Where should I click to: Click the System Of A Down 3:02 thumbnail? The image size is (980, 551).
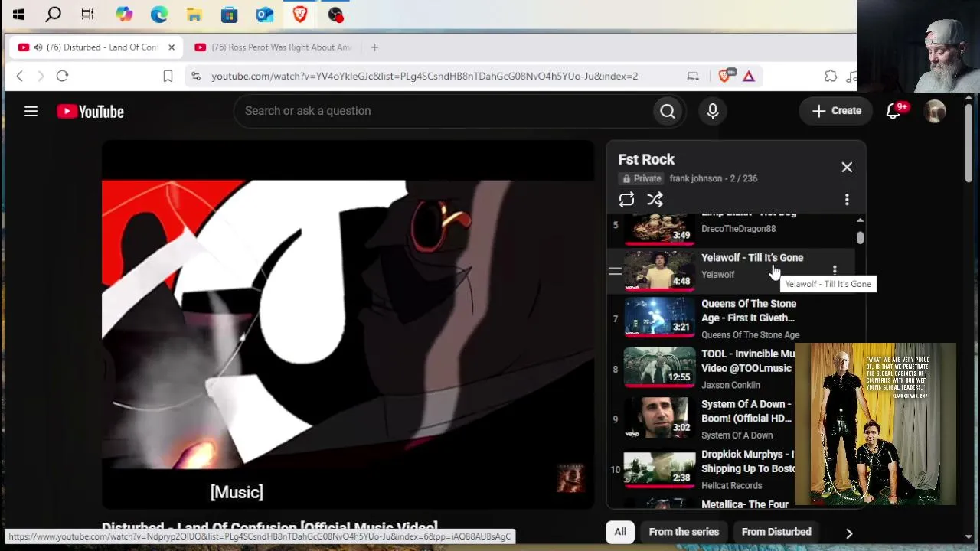(659, 417)
